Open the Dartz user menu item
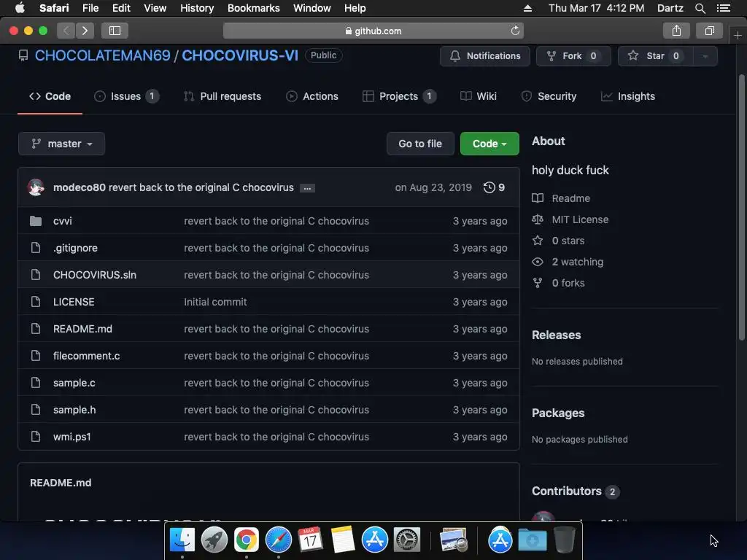This screenshot has width=747, height=560. click(x=670, y=8)
